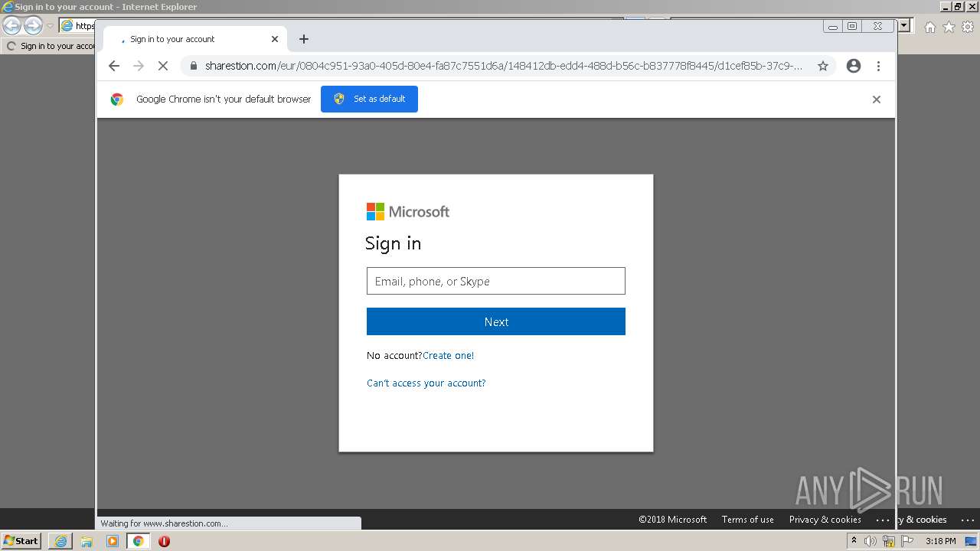Click the sharestion.com address bar
Image resolution: width=980 pixels, height=551 pixels.
(x=504, y=66)
